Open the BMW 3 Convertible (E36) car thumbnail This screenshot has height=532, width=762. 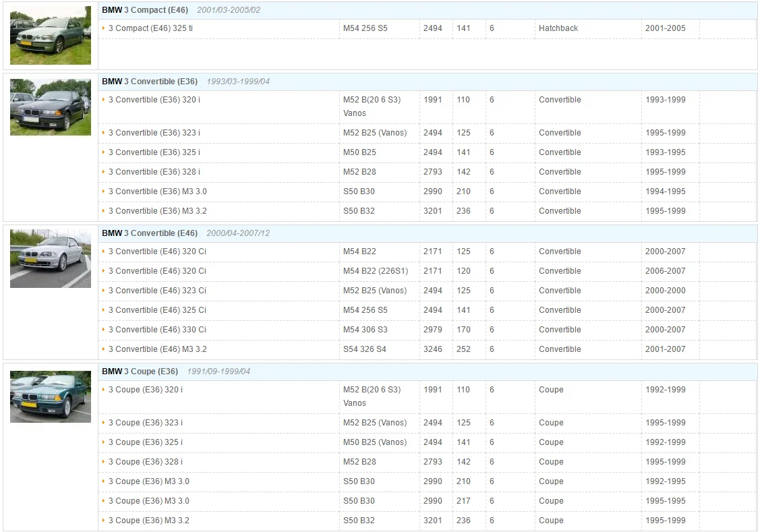click(51, 107)
